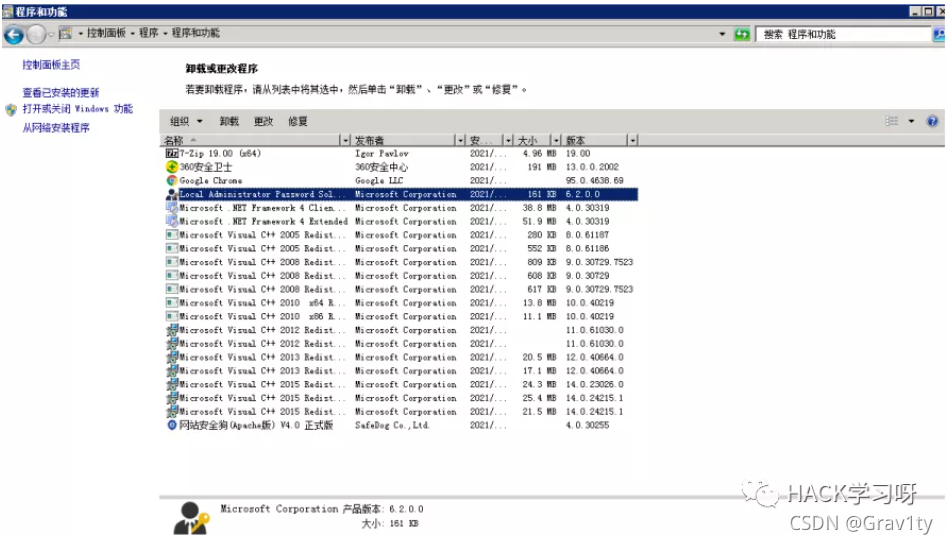948x544 pixels.
Task: Select Visual C++ 2010 x64 R... row
Action: [399, 302]
